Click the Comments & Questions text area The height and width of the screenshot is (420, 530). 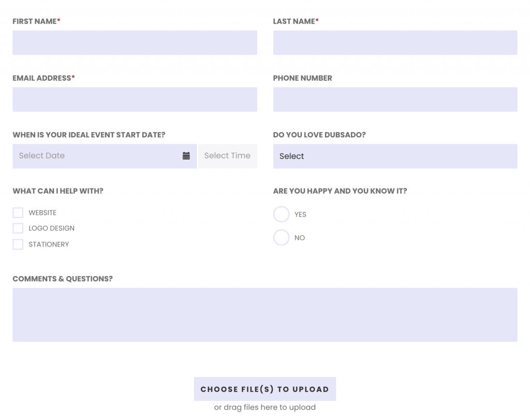(x=265, y=315)
